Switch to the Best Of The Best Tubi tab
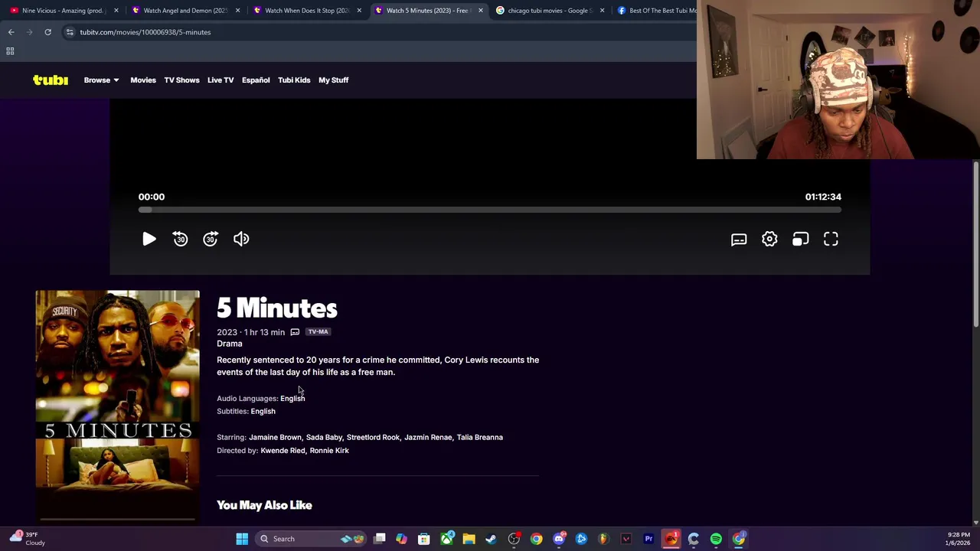 658,10
